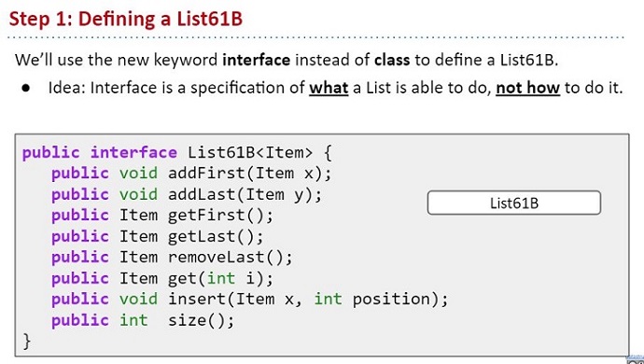Click the getLast() method declaration
The image size is (644, 364).
pyautogui.click(x=158, y=236)
